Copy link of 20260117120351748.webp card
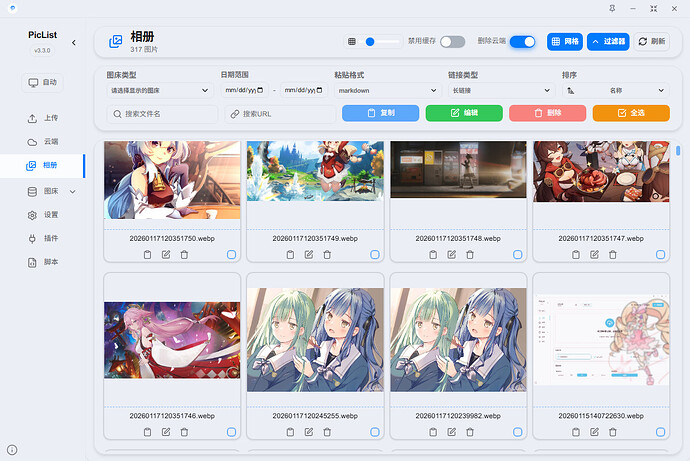This screenshot has width=690, height=461. (433, 255)
